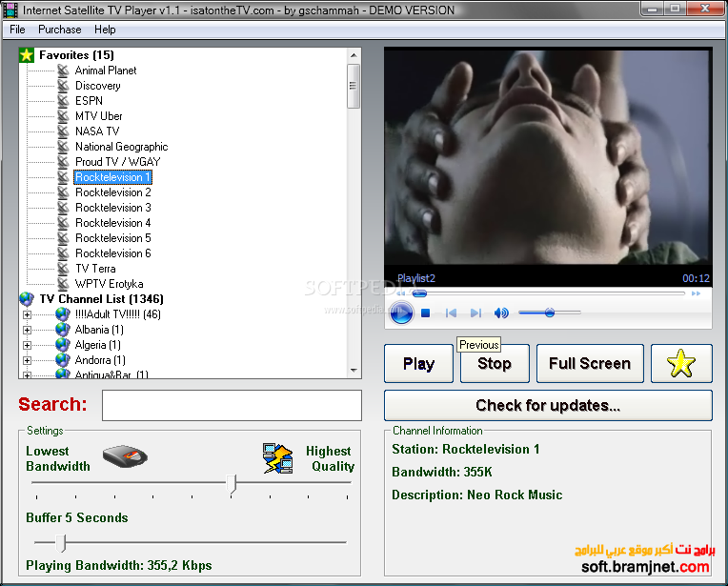Screen dimensions: 728x586
Task: Click the fast-forward arrows right of seek bar
Action: (x=696, y=293)
